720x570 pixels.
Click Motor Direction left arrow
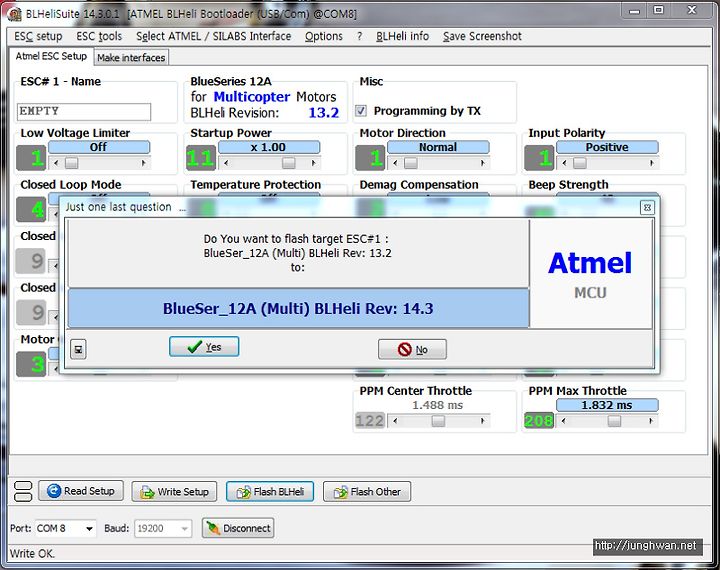coord(395,163)
